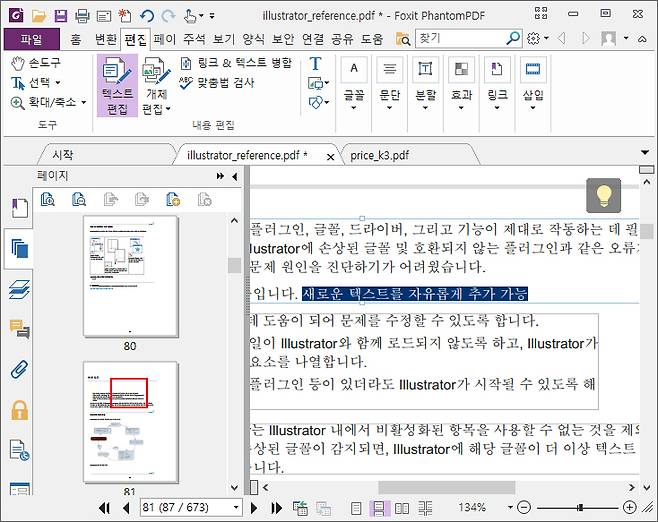Click the enlarge thumbnails icon
The image size is (658, 522).
click(48, 199)
